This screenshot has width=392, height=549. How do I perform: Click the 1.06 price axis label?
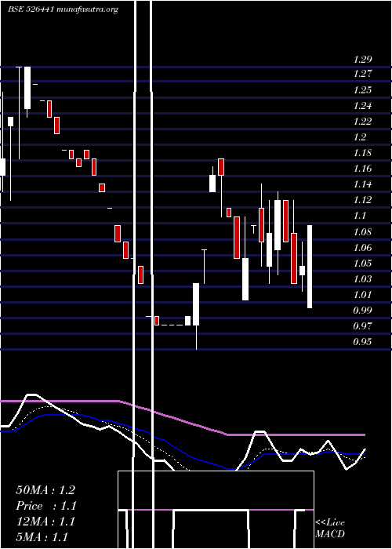tap(362, 248)
